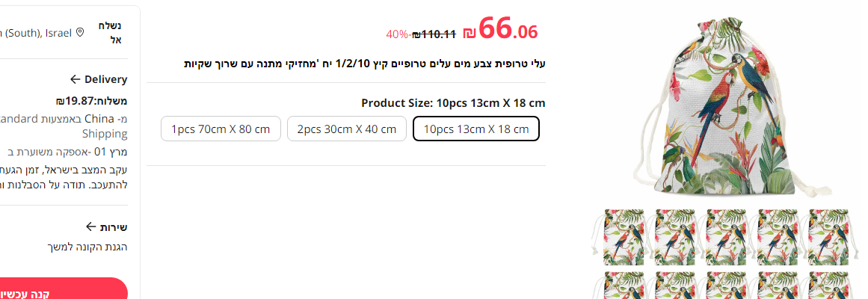Click the location pin icon beside Israel
The height and width of the screenshot is (299, 868).
point(80,33)
